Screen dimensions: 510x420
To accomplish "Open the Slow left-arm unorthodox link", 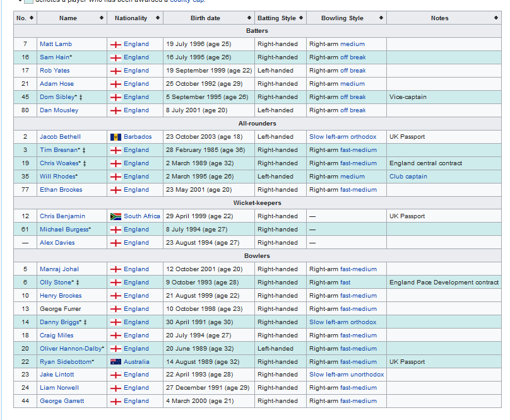I will [347, 375].
